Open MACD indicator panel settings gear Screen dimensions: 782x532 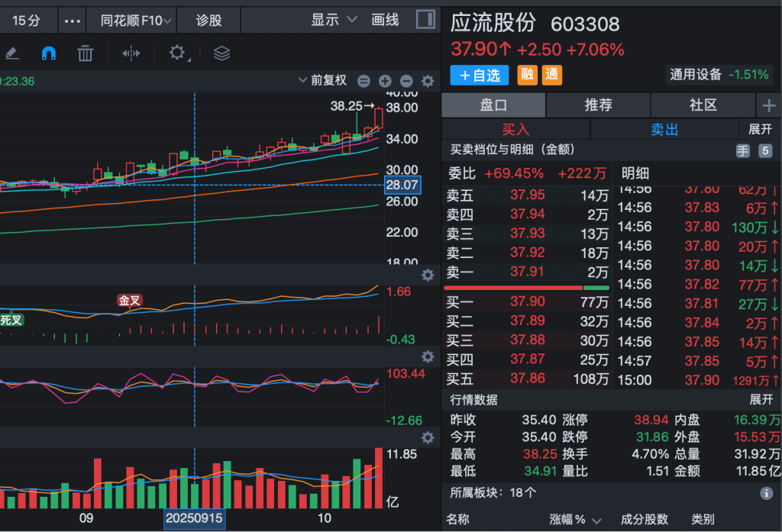[x=428, y=275]
